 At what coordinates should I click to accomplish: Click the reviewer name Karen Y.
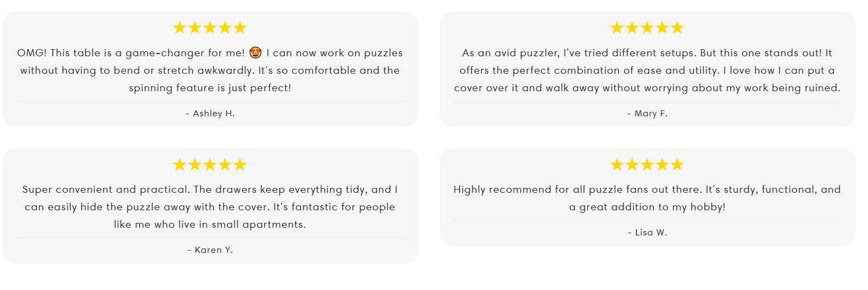pos(210,250)
